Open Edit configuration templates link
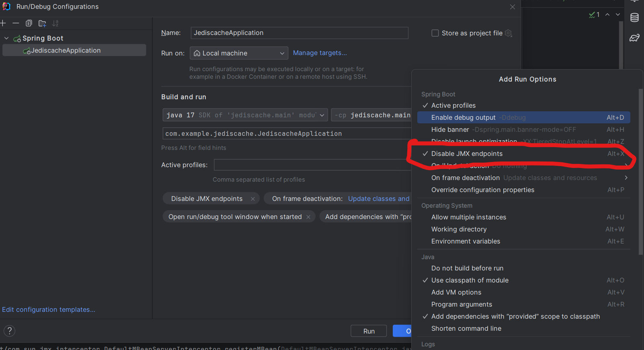This screenshot has width=644, height=350. click(x=49, y=309)
